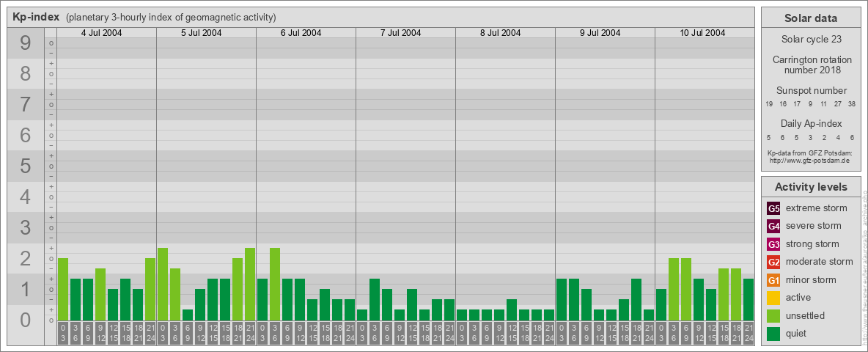
Task: Click sunspot number value 38
Action: [x=852, y=104]
